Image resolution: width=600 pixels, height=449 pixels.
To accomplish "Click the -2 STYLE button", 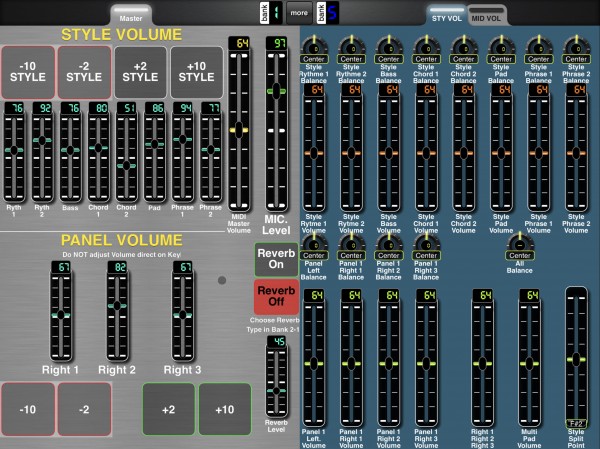I will pyautogui.click(x=84, y=72).
